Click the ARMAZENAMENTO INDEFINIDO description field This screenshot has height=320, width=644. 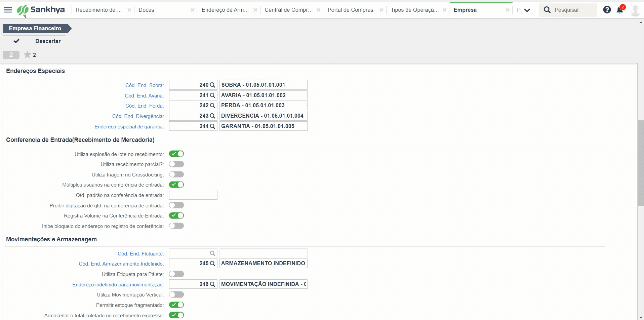pos(264,264)
